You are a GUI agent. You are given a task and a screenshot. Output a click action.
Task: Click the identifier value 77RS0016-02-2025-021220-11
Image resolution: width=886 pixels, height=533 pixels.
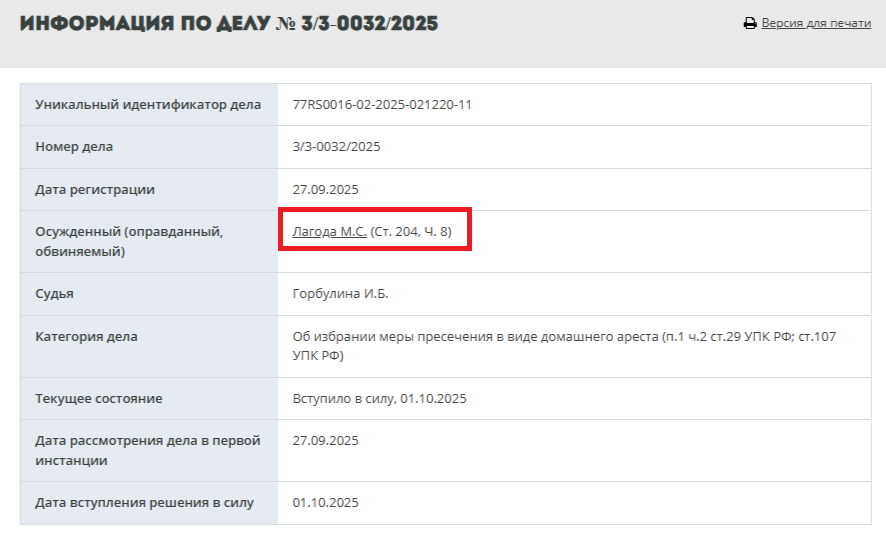382,105
